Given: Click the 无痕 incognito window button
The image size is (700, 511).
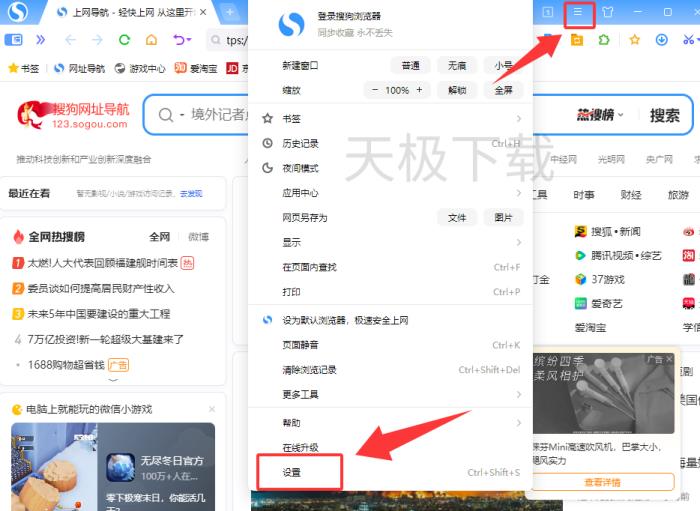Looking at the screenshot, I should [457, 65].
